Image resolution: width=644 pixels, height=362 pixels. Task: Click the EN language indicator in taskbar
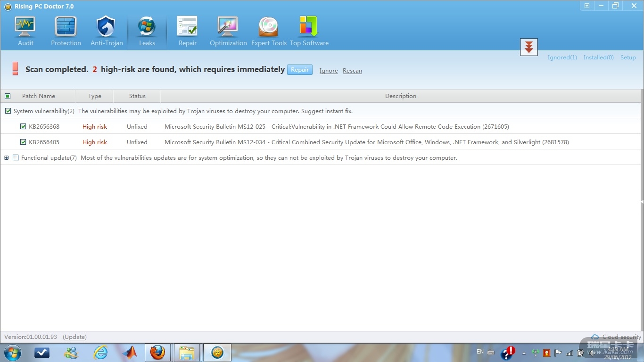click(x=480, y=352)
